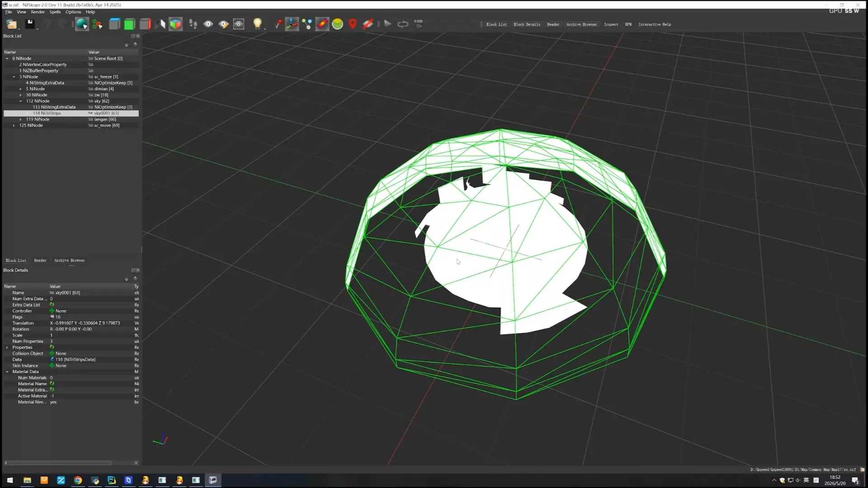
Task: Switch to the Header tab under Block List
Action: 40,261
